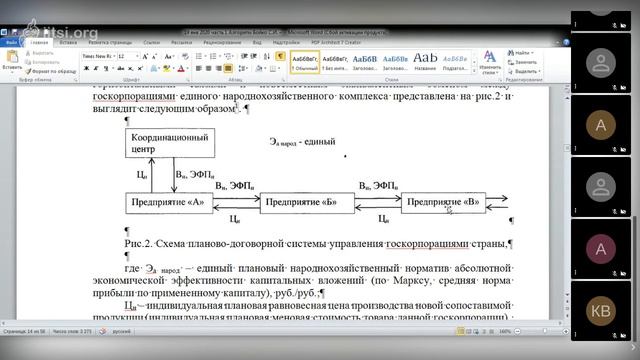This screenshot has width=640, height=360.
Task: Click the Print Layout view icon in status bar
Action: tap(460, 331)
